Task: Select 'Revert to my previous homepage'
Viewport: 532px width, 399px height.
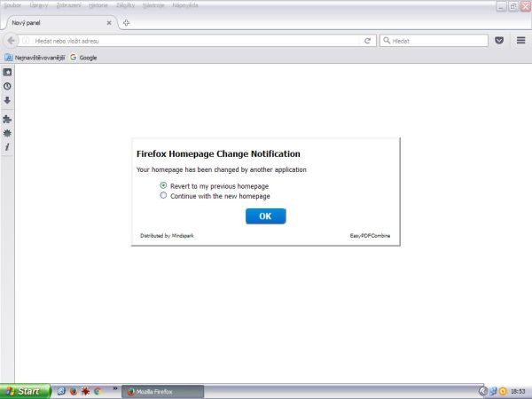Action: point(163,186)
